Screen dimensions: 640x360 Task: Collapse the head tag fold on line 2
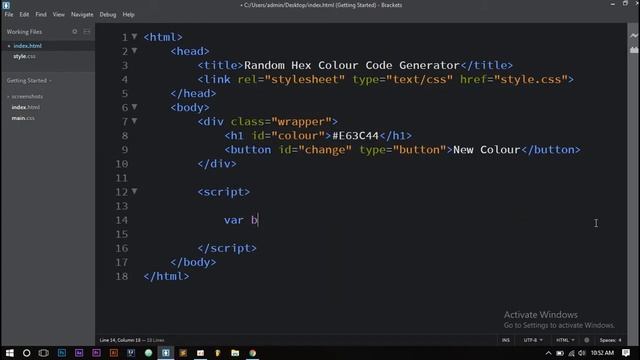(x=134, y=51)
